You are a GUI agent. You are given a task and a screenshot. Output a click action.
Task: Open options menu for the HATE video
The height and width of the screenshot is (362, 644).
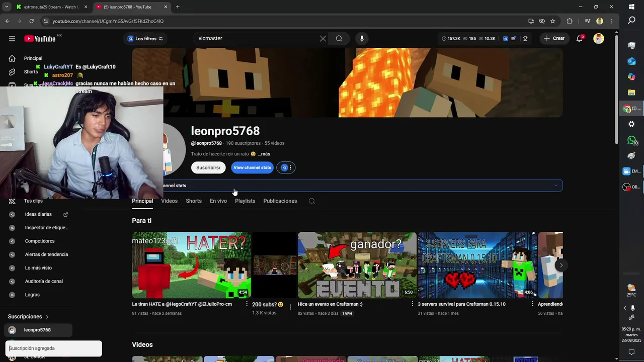247,304
